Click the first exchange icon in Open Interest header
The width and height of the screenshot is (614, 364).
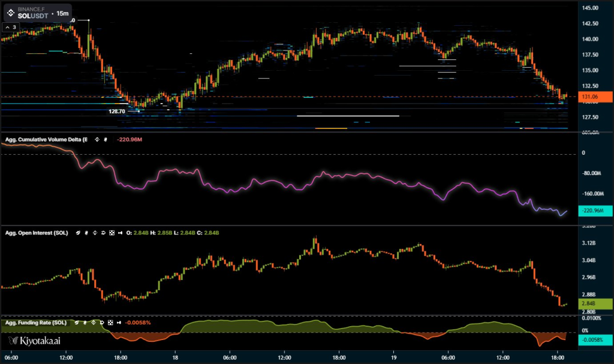[77, 233]
